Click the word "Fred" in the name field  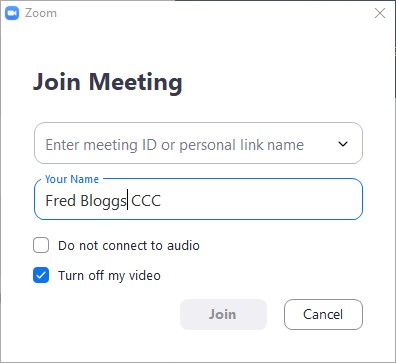pyautogui.click(x=60, y=201)
